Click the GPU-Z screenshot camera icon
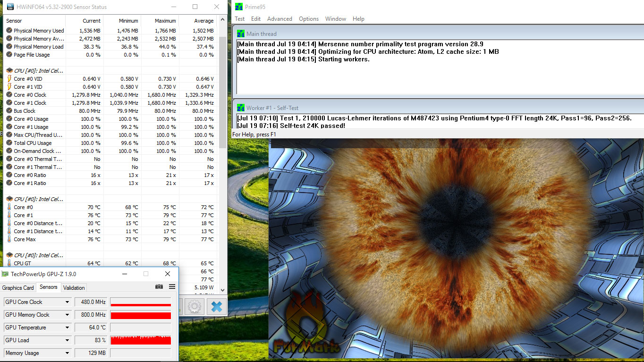Screen dimensions: 644x362 click(x=159, y=287)
